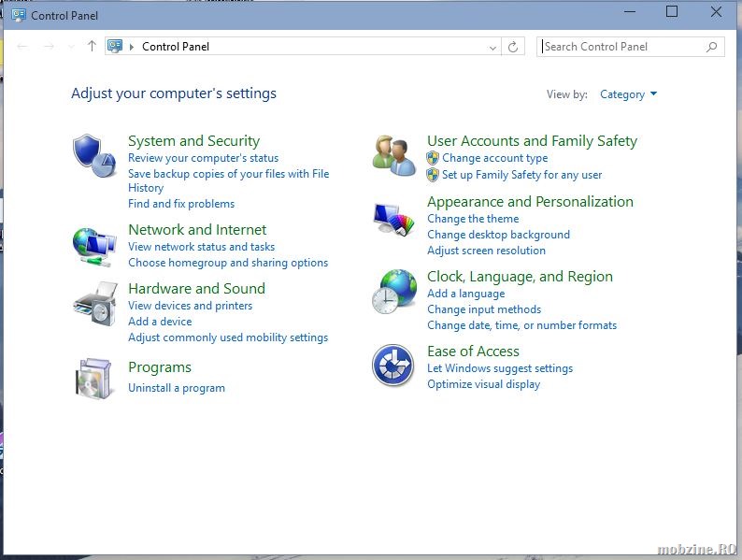
Task: Open the recent locations dropdown arrow
Action: [71, 47]
